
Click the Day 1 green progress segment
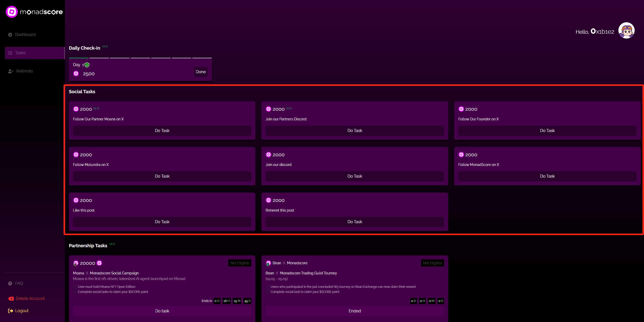pos(79,58)
